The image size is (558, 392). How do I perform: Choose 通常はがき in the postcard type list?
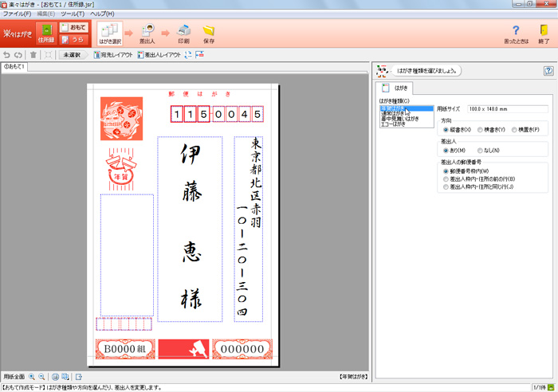[x=394, y=113]
